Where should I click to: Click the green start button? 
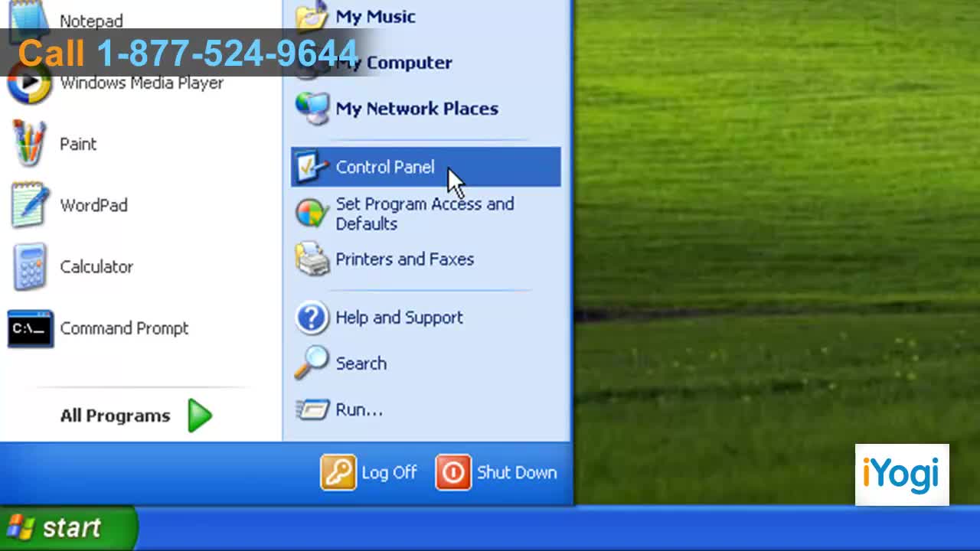[x=68, y=527]
